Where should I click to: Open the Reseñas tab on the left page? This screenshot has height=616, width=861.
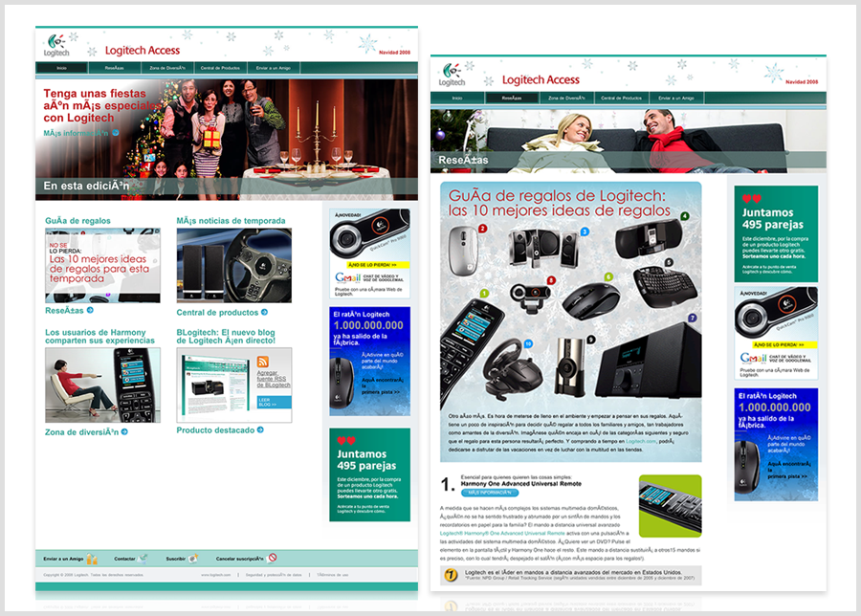coord(114,68)
